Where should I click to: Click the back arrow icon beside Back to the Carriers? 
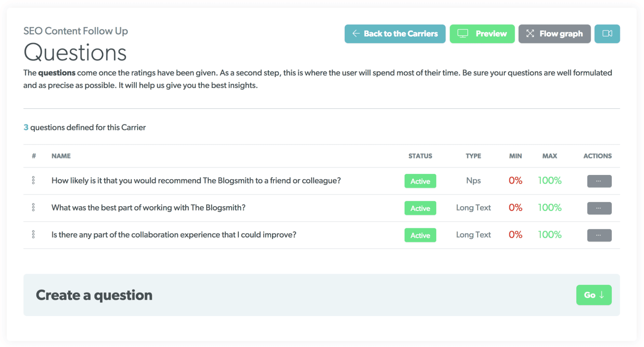[356, 33]
